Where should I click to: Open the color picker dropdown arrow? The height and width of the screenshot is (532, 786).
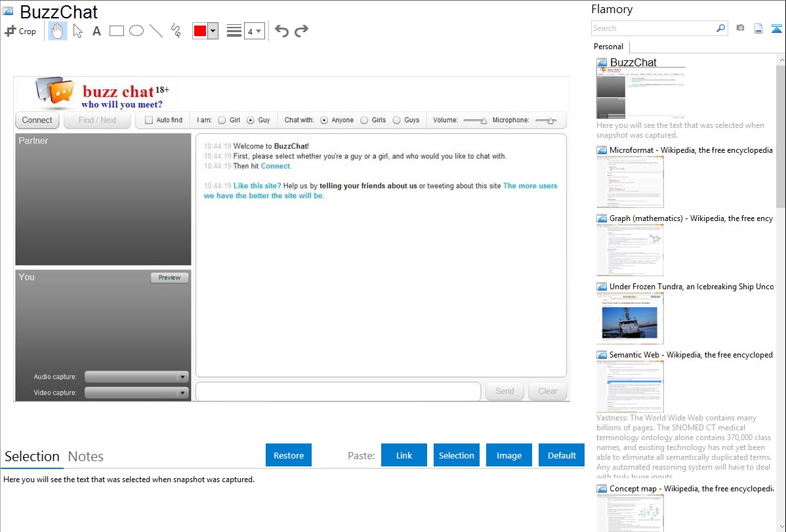[x=213, y=31]
